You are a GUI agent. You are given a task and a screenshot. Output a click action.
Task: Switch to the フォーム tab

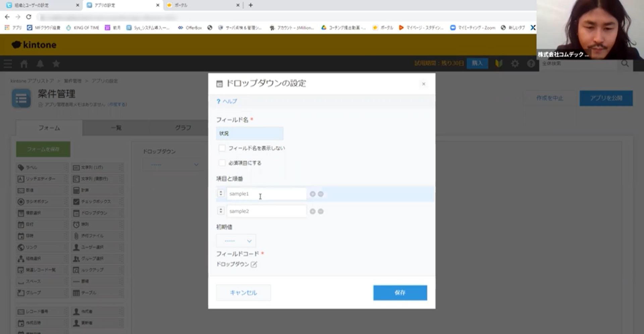coord(49,128)
